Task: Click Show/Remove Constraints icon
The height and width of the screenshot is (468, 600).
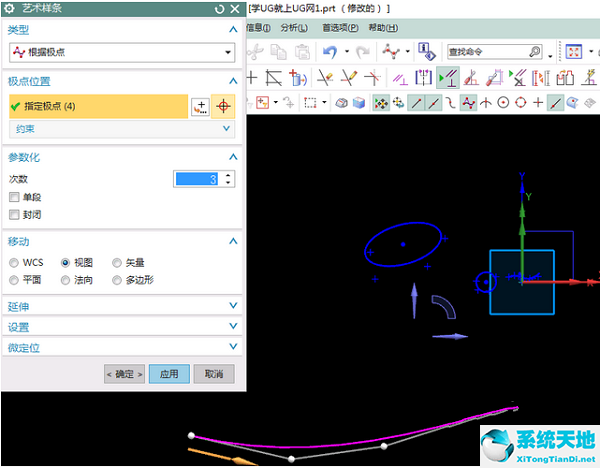Action: [518, 78]
